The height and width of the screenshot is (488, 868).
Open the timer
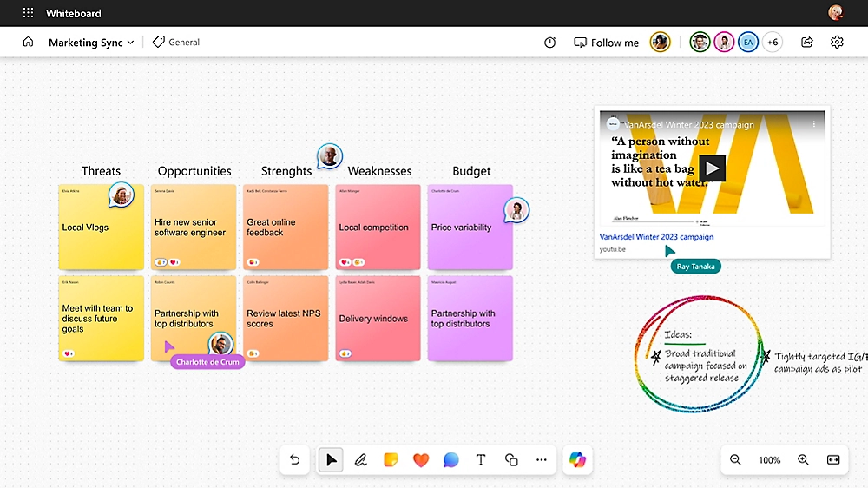(x=549, y=43)
